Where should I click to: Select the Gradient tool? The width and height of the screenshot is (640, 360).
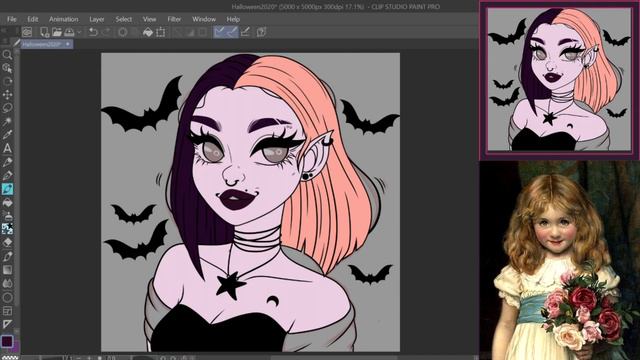(x=7, y=270)
